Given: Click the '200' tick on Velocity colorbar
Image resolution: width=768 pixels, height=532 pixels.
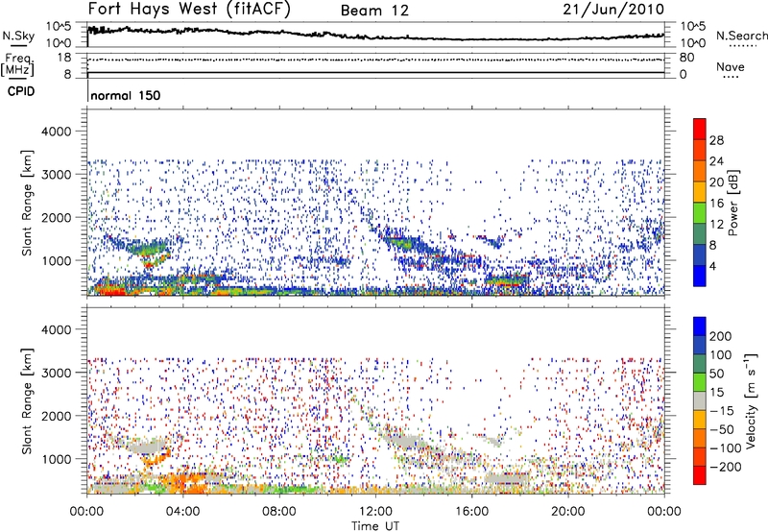Looking at the screenshot, I should click(721, 336).
